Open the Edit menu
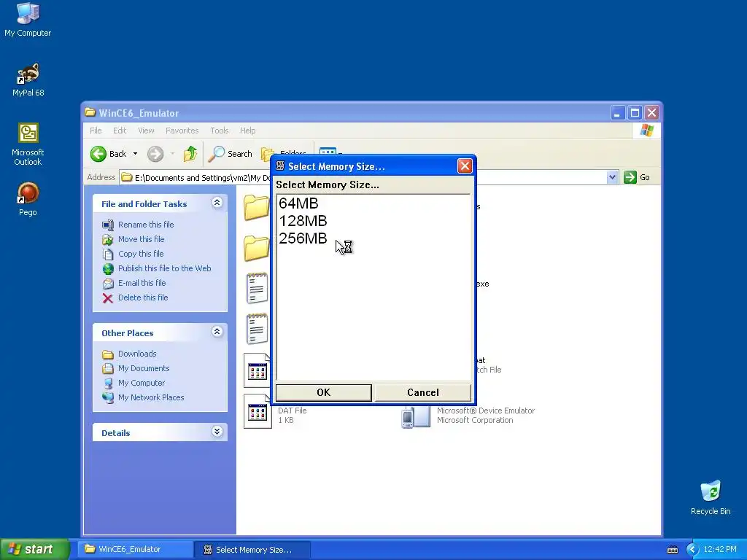Image resolution: width=747 pixels, height=560 pixels. point(120,131)
